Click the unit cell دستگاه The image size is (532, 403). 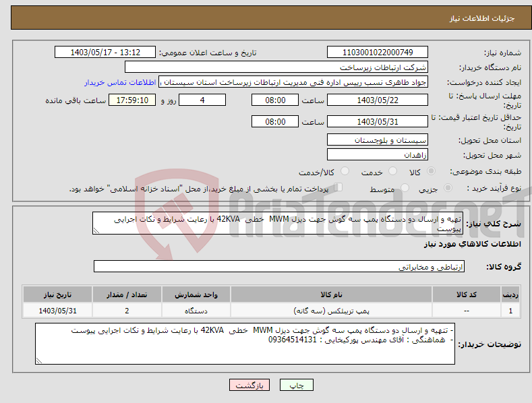pos(196,311)
